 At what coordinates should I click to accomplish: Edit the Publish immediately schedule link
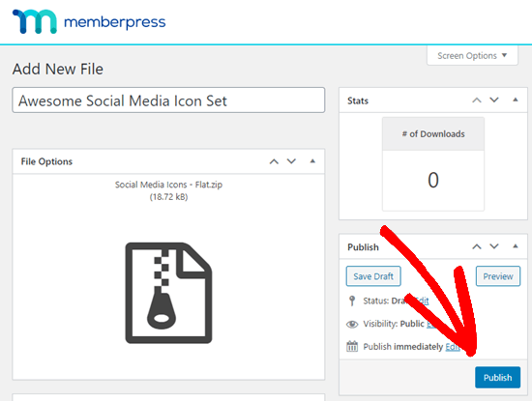pyautogui.click(x=453, y=347)
